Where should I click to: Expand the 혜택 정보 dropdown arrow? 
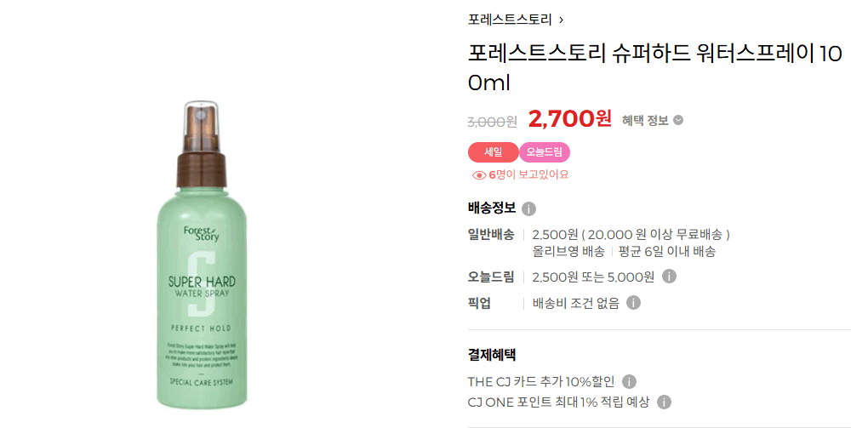point(678,120)
